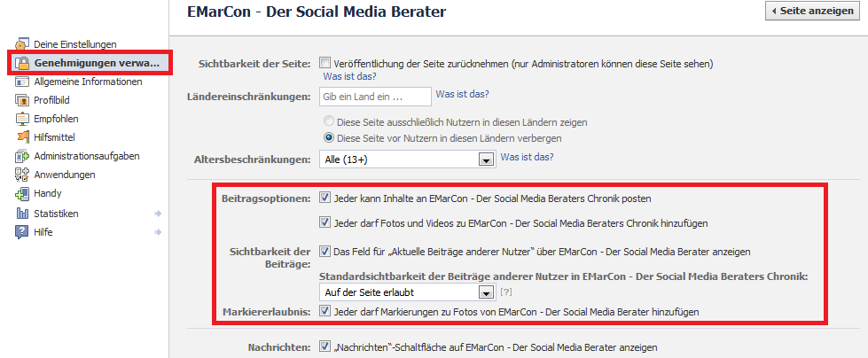868x358 pixels.
Task: Open the Administrationsaufgaben menu entry
Action: 86,156
